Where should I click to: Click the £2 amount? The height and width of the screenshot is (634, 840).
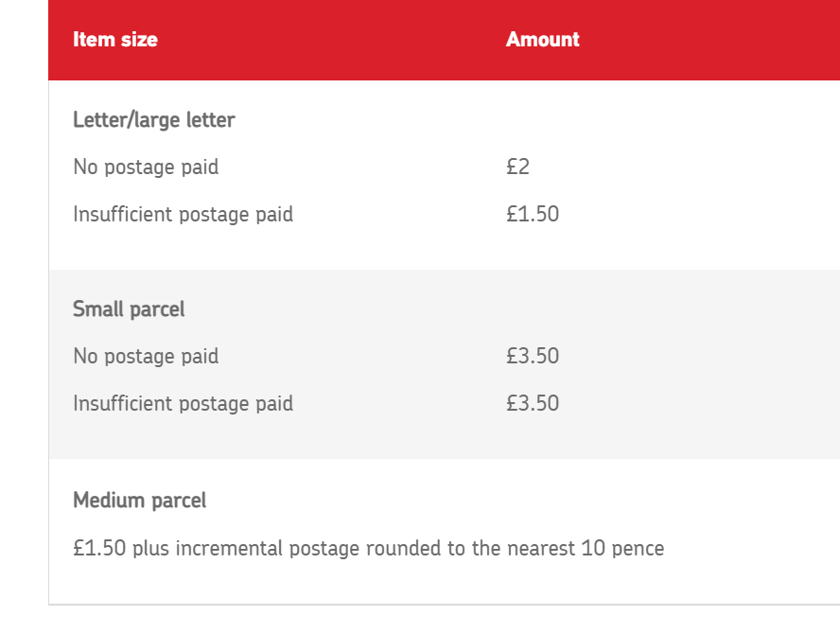click(518, 167)
